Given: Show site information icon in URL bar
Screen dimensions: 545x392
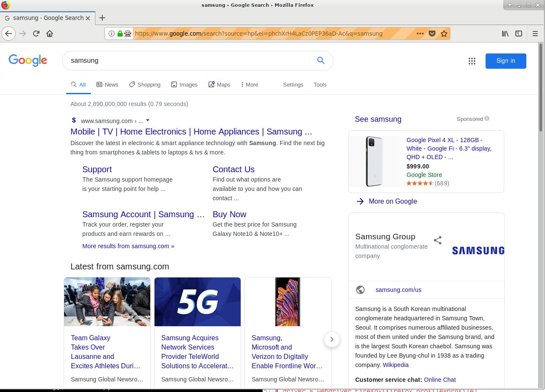Looking at the screenshot, I should [111, 34].
